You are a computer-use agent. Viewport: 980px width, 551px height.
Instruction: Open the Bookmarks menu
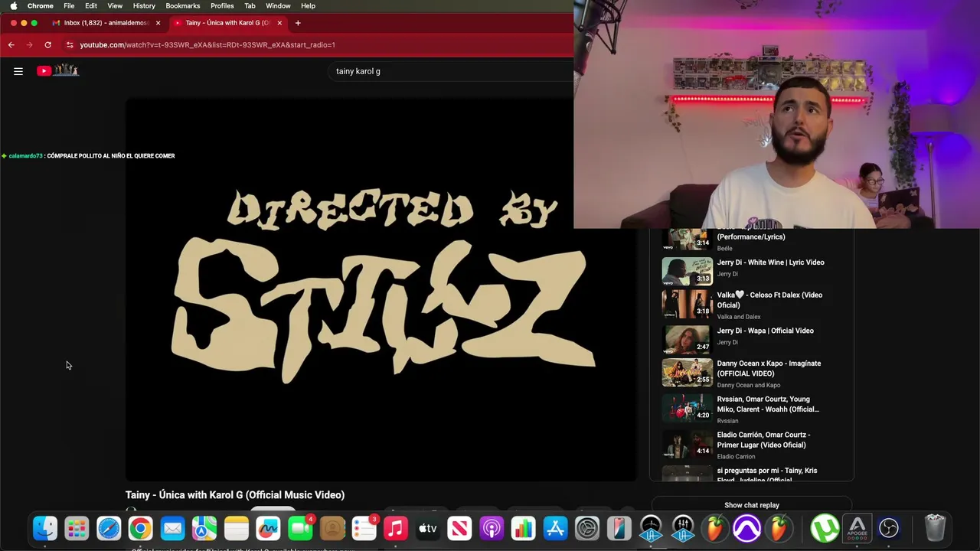coord(183,5)
